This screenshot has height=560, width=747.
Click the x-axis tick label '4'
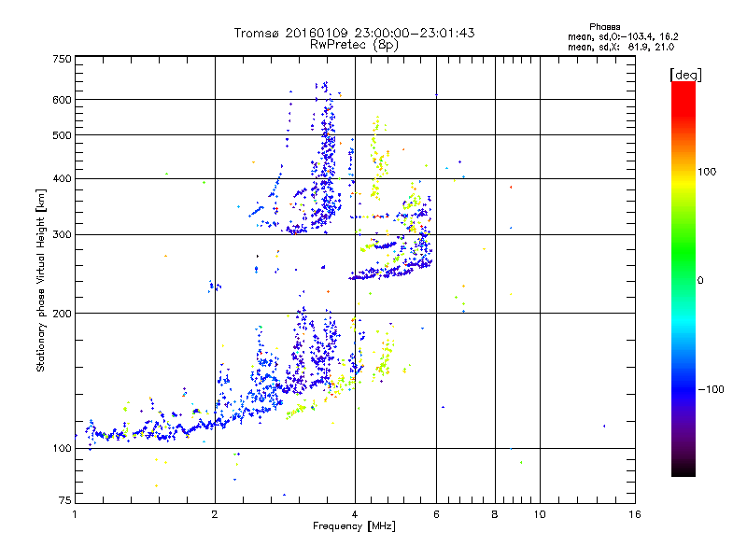355,514
